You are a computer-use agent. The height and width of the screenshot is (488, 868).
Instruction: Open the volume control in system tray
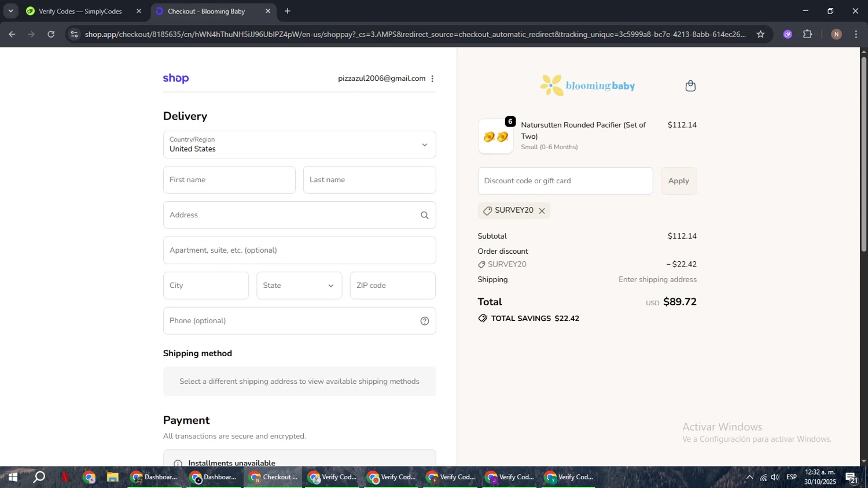tap(775, 478)
